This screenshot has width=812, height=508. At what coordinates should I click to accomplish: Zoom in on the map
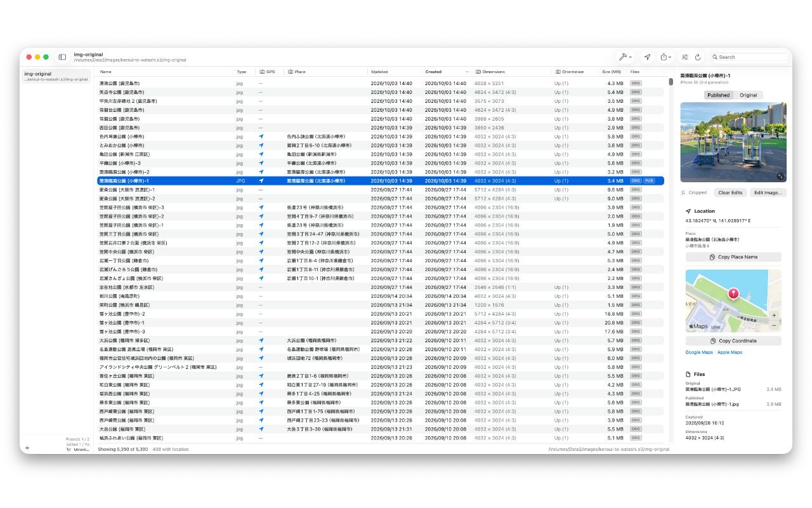(x=774, y=315)
